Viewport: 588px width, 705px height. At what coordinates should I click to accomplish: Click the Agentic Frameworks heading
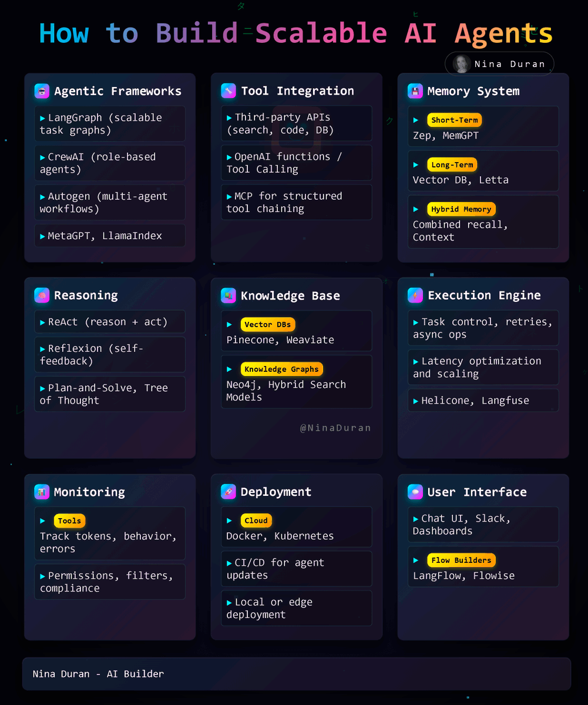118,91
